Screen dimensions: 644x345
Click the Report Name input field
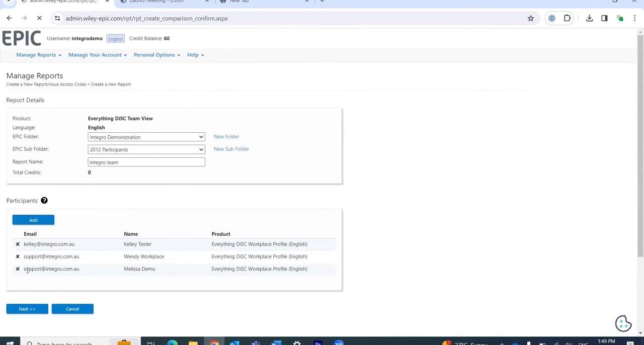[x=146, y=162]
